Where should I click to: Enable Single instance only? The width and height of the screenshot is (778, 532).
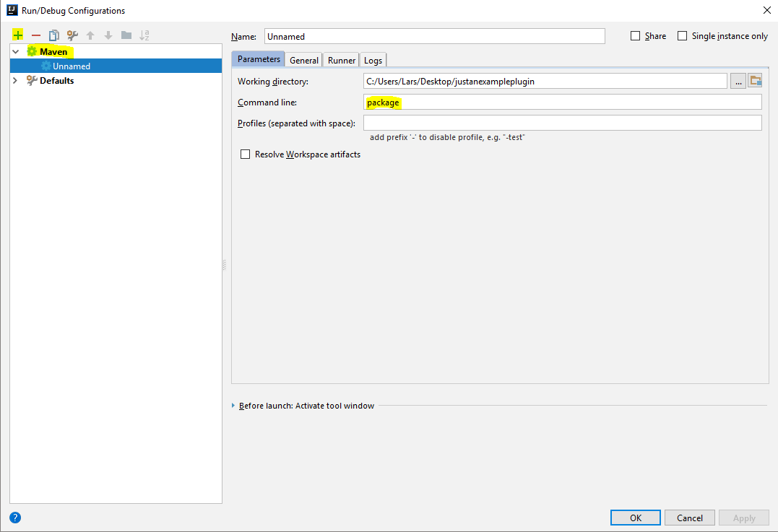(x=682, y=35)
